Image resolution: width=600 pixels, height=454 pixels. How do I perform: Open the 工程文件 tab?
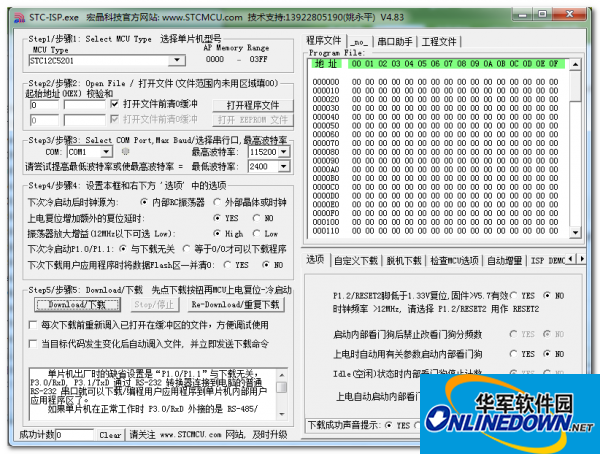coord(439,42)
